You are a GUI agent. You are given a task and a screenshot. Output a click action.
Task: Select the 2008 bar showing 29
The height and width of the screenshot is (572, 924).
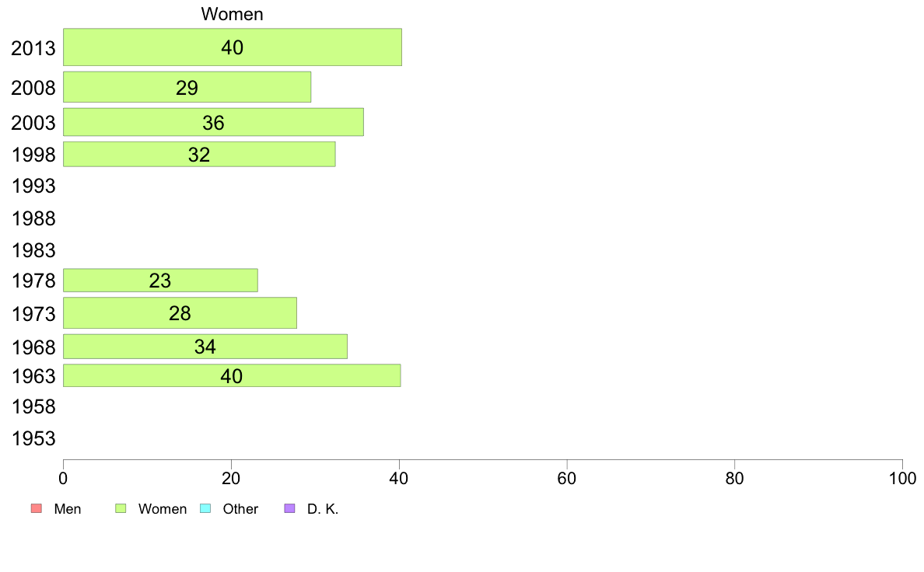(187, 87)
